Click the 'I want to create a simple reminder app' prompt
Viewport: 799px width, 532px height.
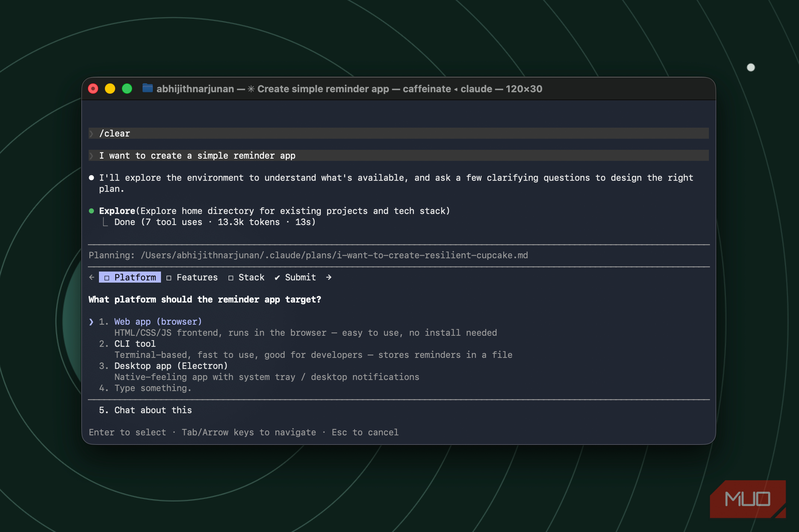click(399, 155)
